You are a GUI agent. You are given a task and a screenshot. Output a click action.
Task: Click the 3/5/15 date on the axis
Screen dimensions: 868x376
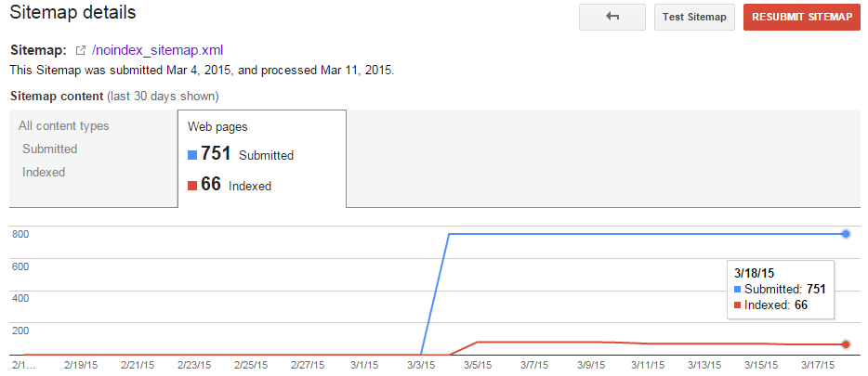click(477, 366)
